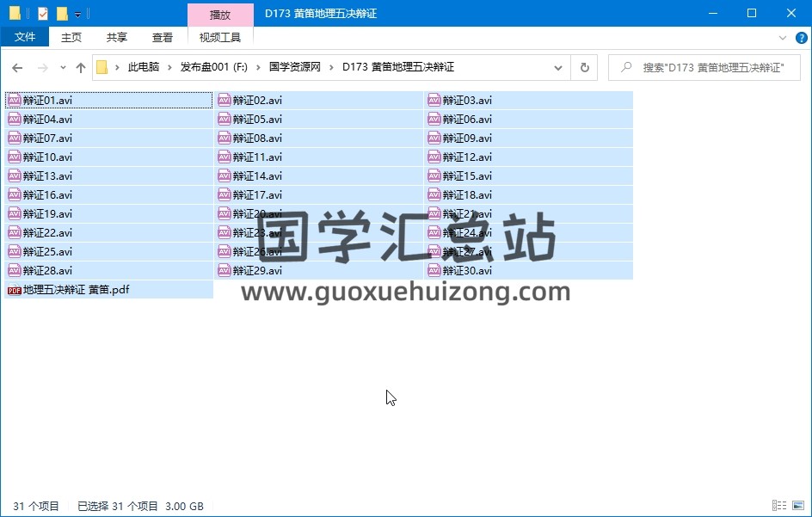Viewport: 812px width, 517px height.
Task: Expand the recent locations dropdown
Action: click(63, 68)
